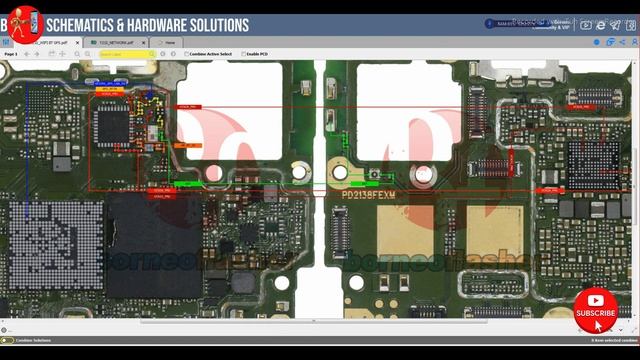
Task: Go to next page with right arrow
Action: click(x=37, y=54)
